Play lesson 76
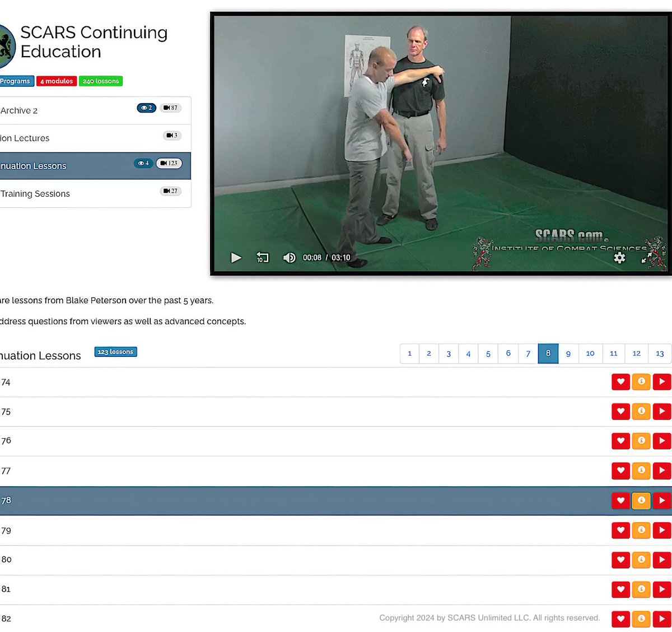Viewport: 672px width, 632px height. (x=662, y=441)
